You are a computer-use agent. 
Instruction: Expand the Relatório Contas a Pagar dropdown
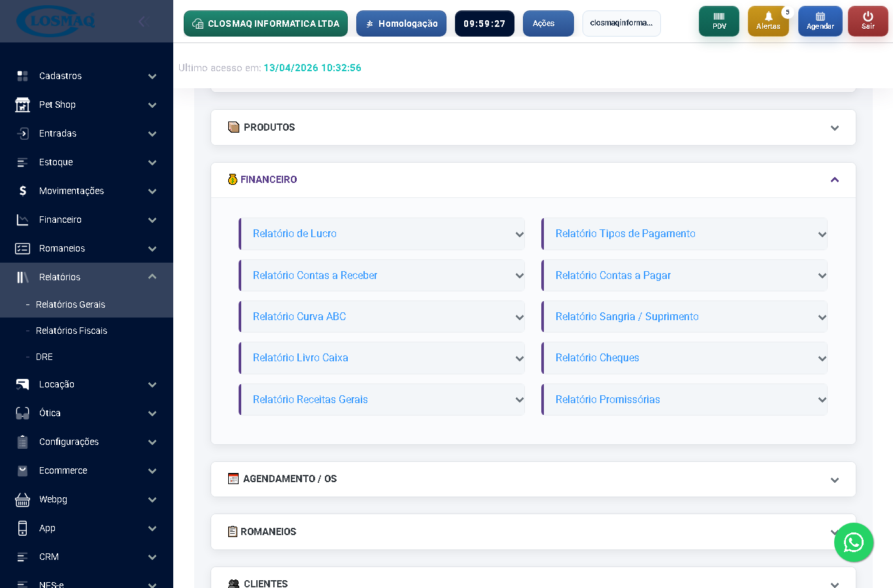684,275
